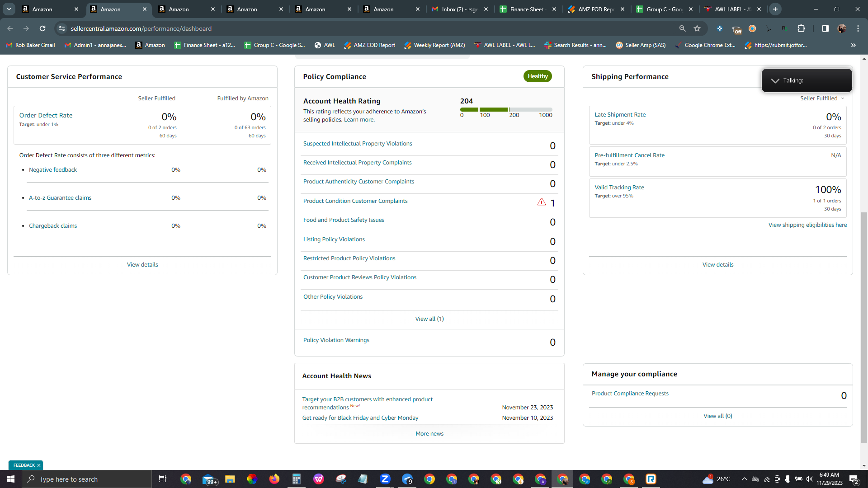Image resolution: width=868 pixels, height=488 pixels.
Task: Click the green Healthy status badge
Action: pyautogui.click(x=538, y=76)
